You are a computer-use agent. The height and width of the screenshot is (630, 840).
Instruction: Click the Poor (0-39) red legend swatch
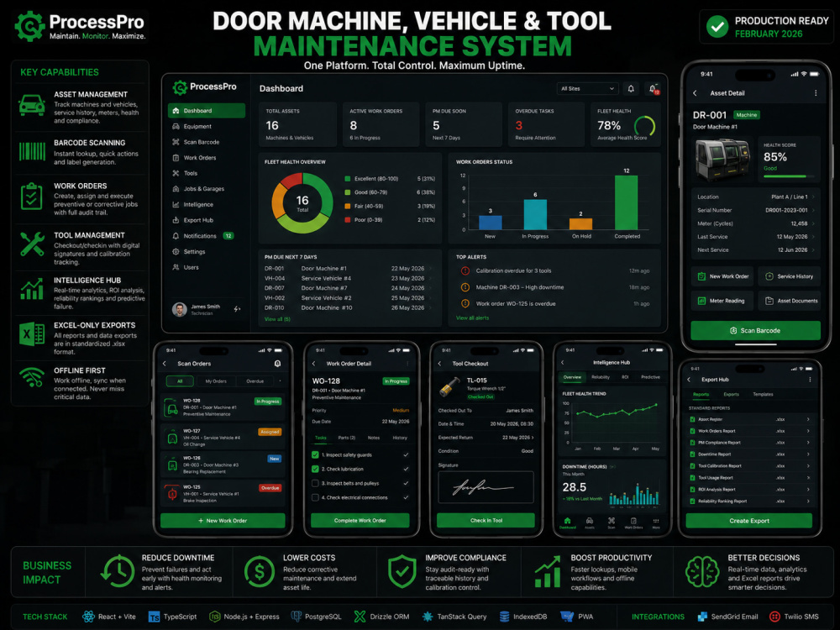348,219
